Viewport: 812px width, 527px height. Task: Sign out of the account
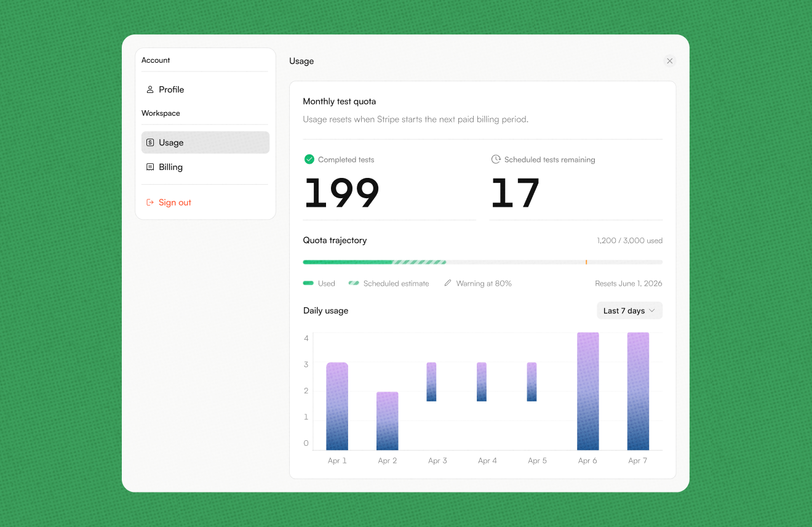pos(205,203)
